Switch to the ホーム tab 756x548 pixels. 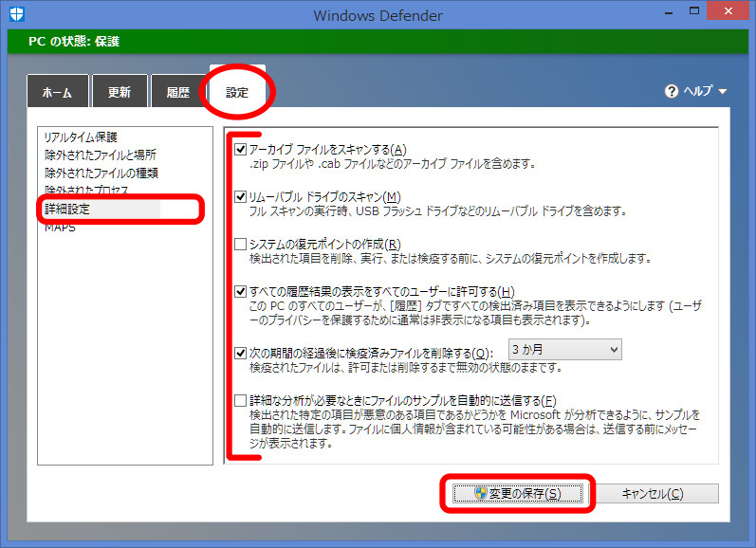(x=57, y=91)
